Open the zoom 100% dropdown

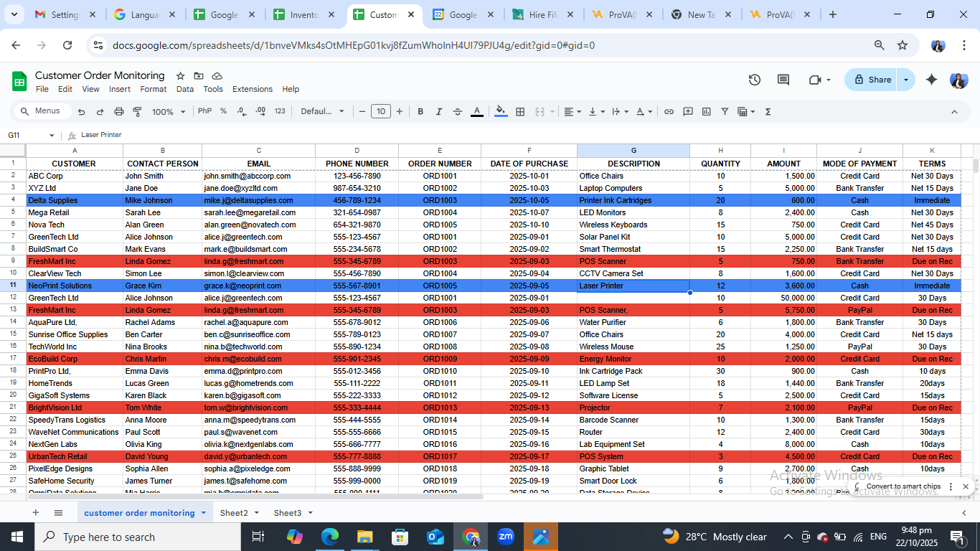point(169,112)
